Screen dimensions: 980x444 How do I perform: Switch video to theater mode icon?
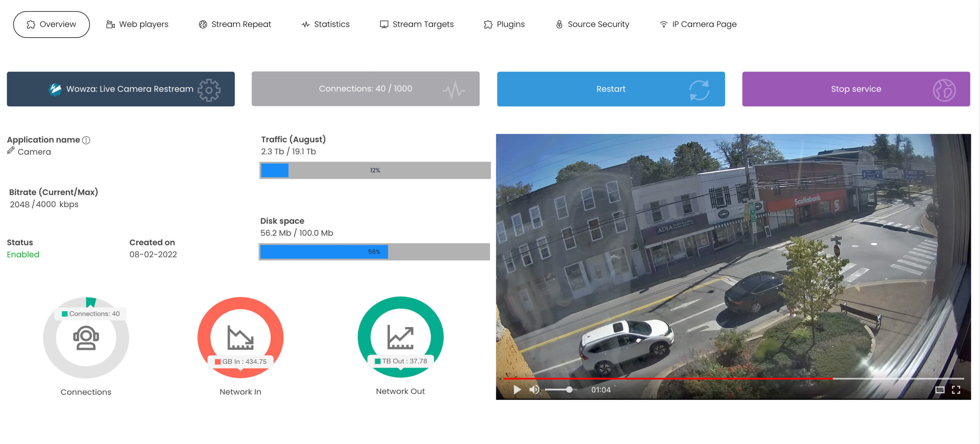coord(939,389)
